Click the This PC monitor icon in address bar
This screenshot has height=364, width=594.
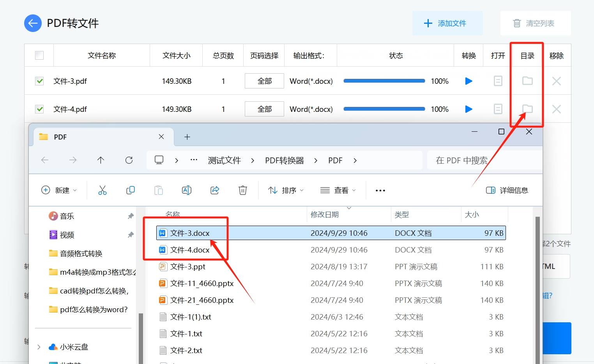click(159, 160)
